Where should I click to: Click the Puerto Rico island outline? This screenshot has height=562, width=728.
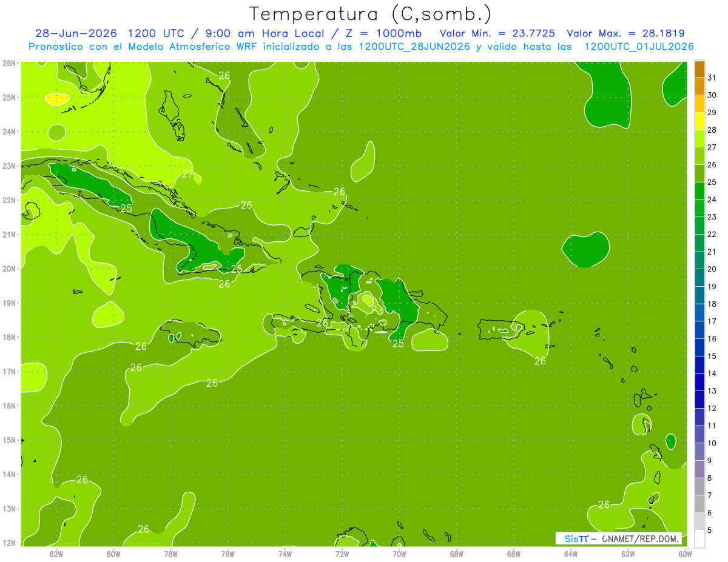pyautogui.click(x=501, y=330)
